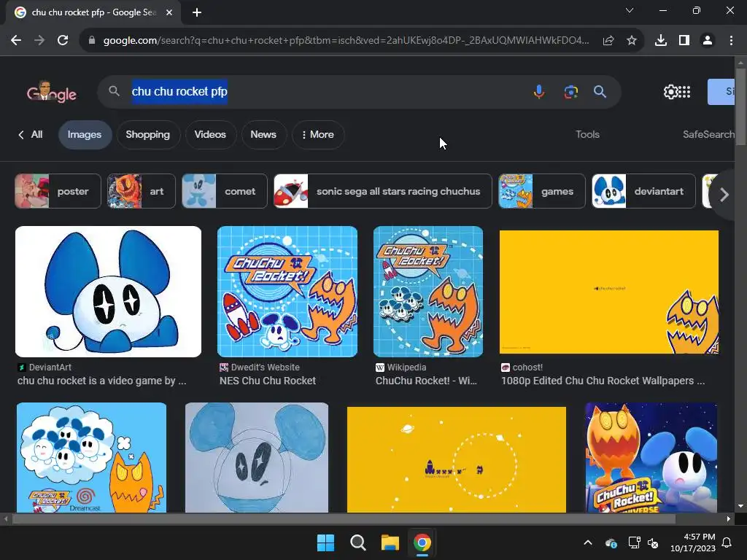Image resolution: width=747 pixels, height=560 pixels.
Task: Show more suggestion chips with right arrow
Action: [x=724, y=194]
